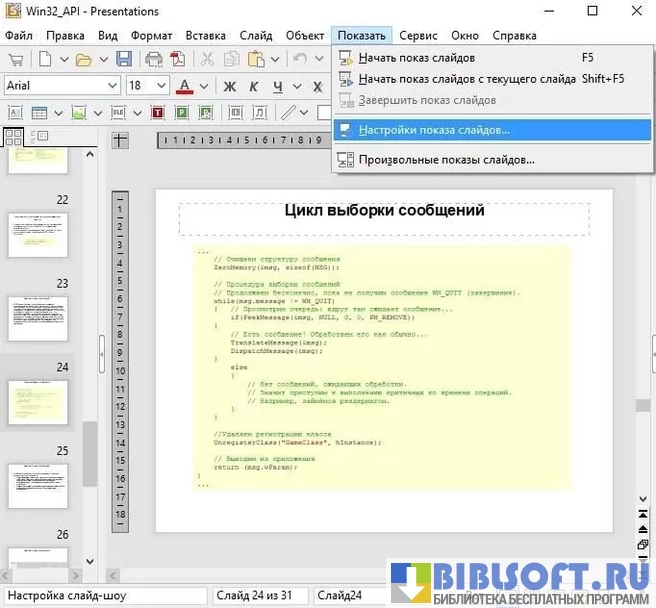Screen dimensions: 656x608
Task: Jump to first slide with navigation arrow
Action: point(643,513)
